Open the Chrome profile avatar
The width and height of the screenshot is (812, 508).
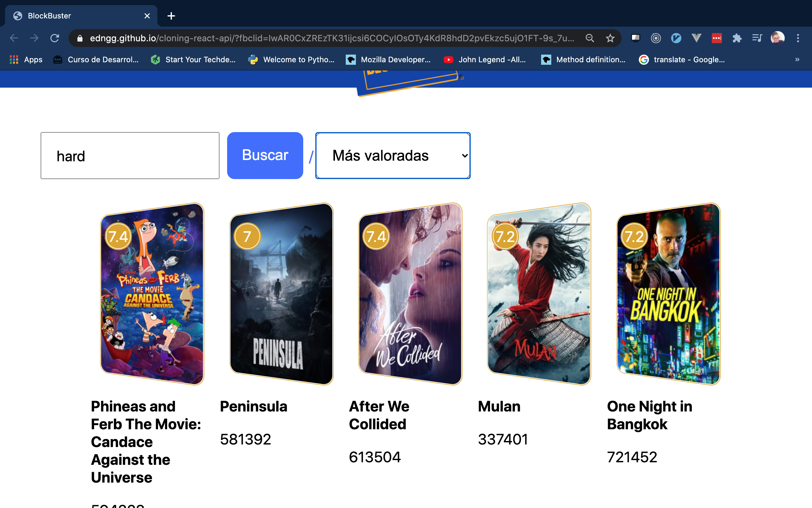tap(777, 38)
